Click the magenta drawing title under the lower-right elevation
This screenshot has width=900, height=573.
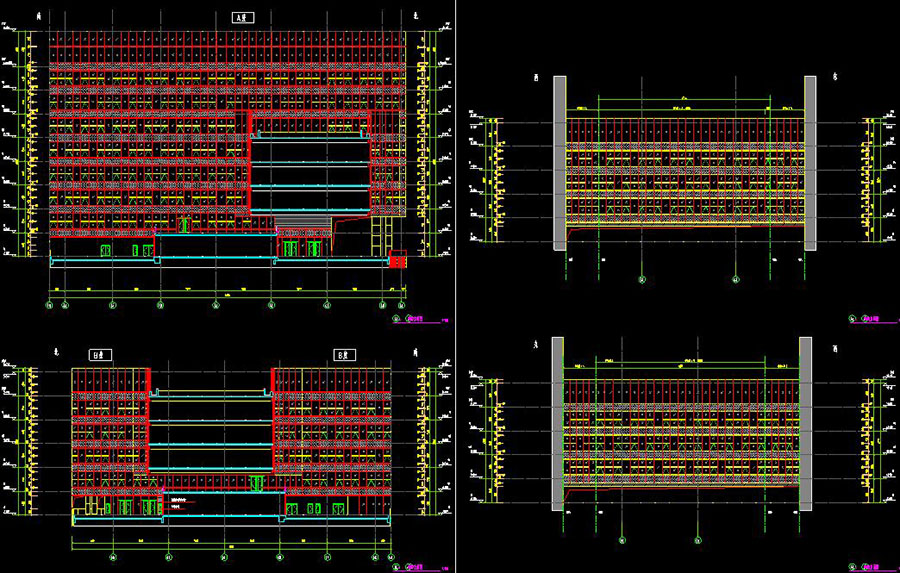point(871,567)
